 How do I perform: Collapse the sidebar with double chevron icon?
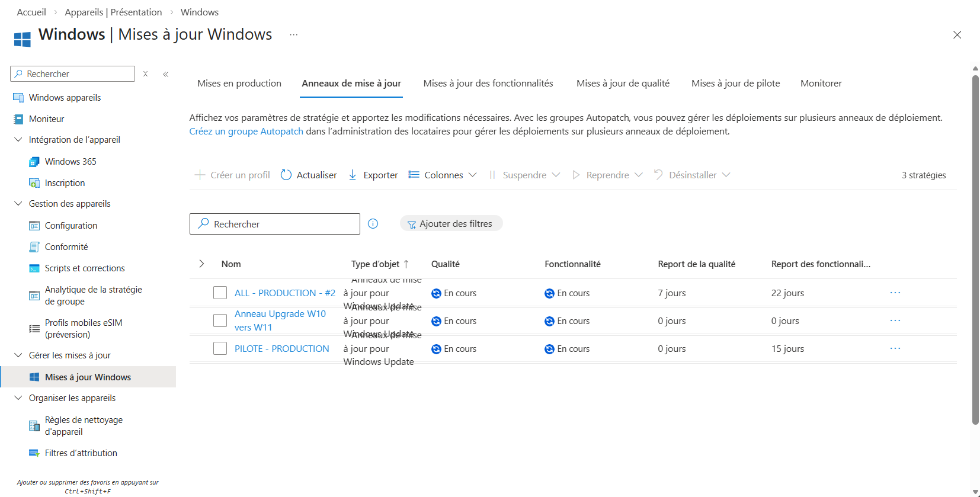[166, 74]
